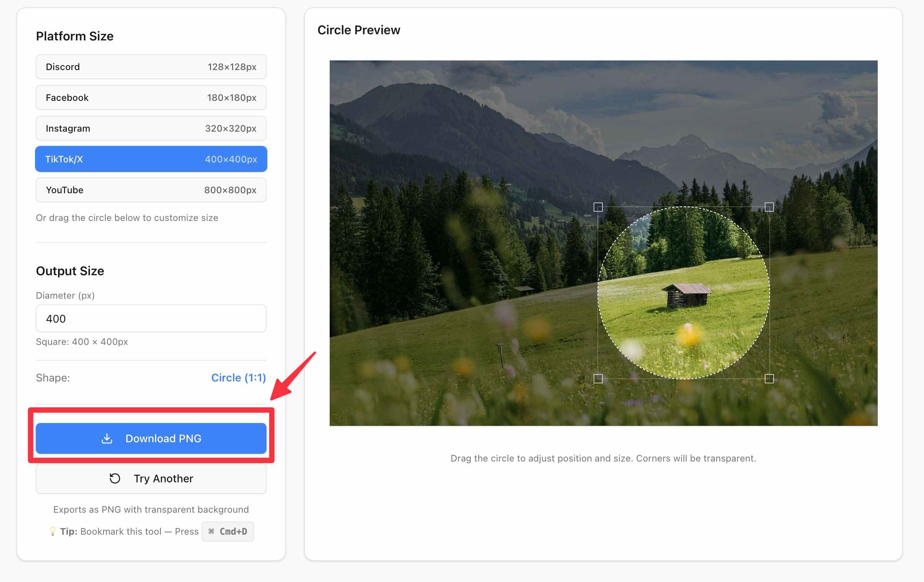The image size is (924, 582).
Task: Toggle the Circle (1:1) shape link
Action: coord(239,378)
